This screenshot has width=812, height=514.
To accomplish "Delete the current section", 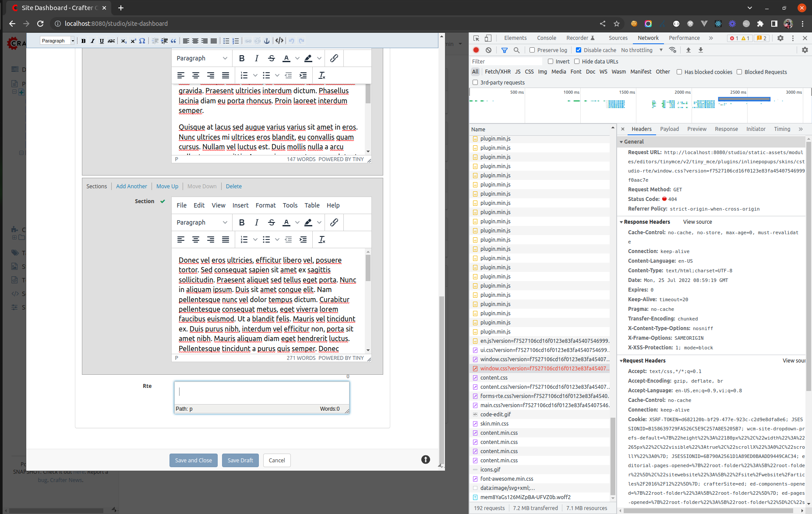I will [x=234, y=186].
